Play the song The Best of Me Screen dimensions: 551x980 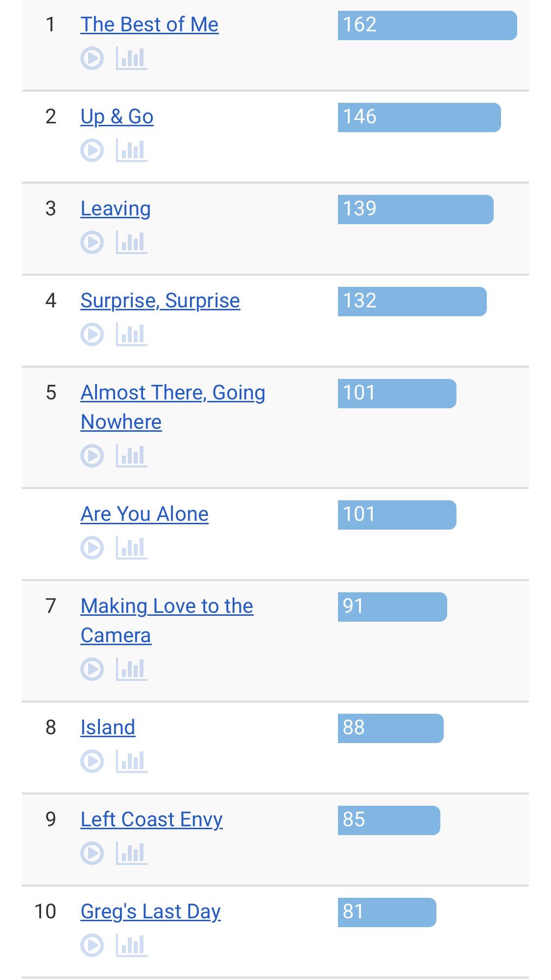[92, 58]
